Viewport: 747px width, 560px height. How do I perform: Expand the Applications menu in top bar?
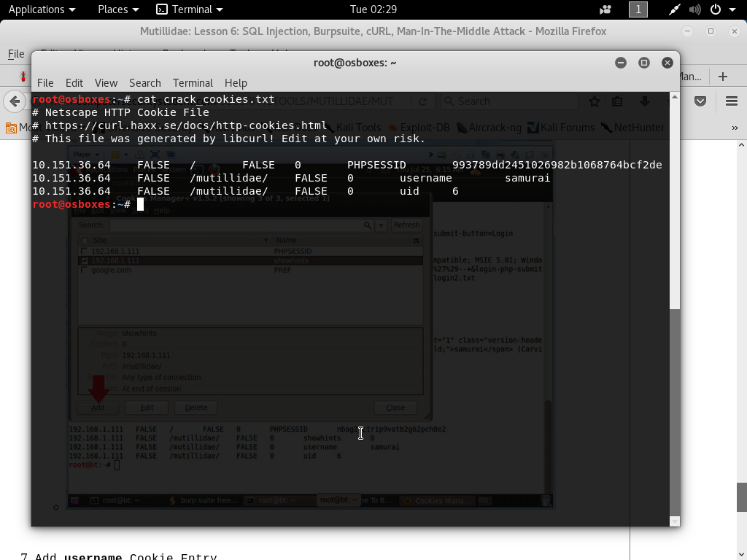42,9
